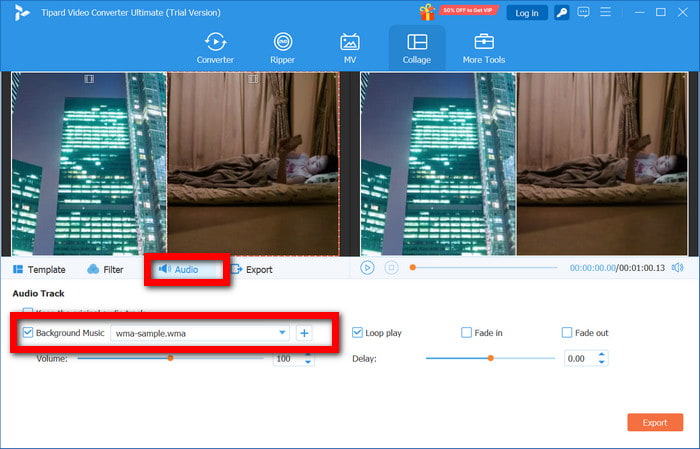
Task: Expand the wma-sample.wma music dropdown
Action: point(282,333)
